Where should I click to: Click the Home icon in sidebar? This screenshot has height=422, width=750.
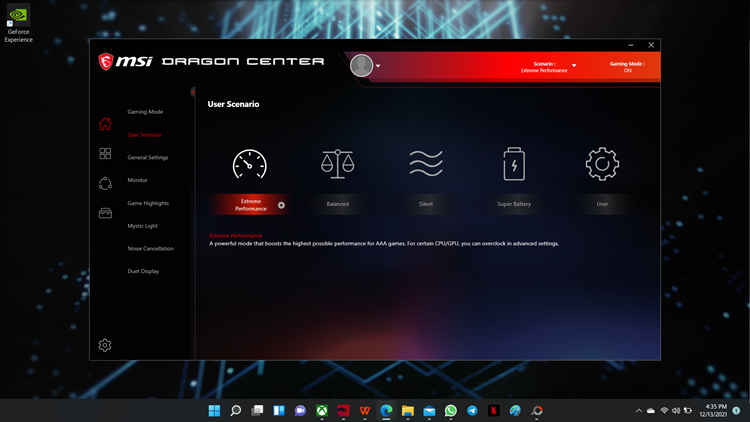pos(105,124)
